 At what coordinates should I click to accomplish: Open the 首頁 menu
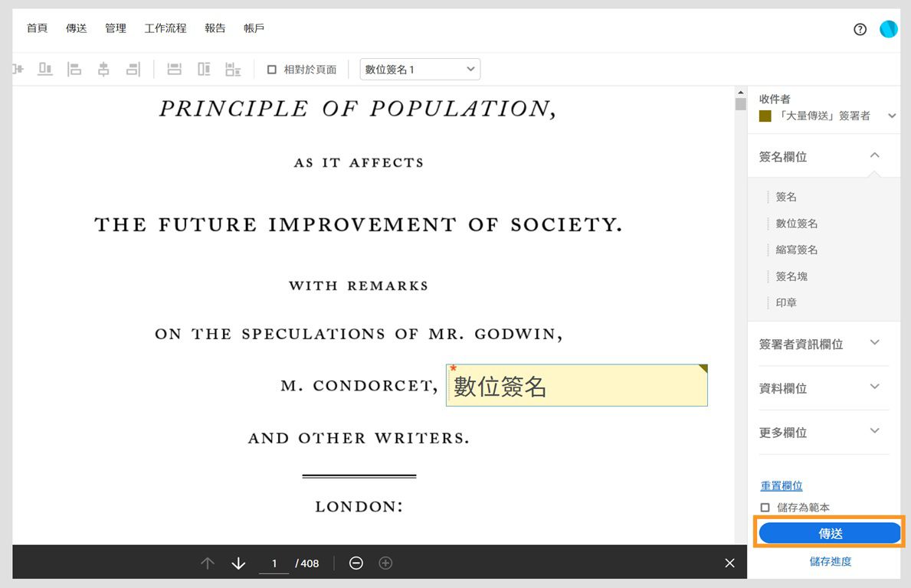38,28
